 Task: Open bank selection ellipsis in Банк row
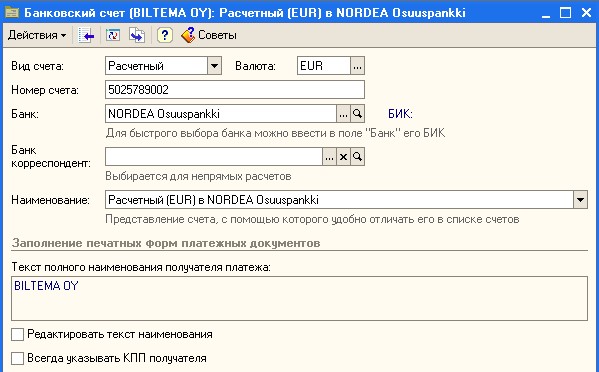pyautogui.click(x=343, y=114)
